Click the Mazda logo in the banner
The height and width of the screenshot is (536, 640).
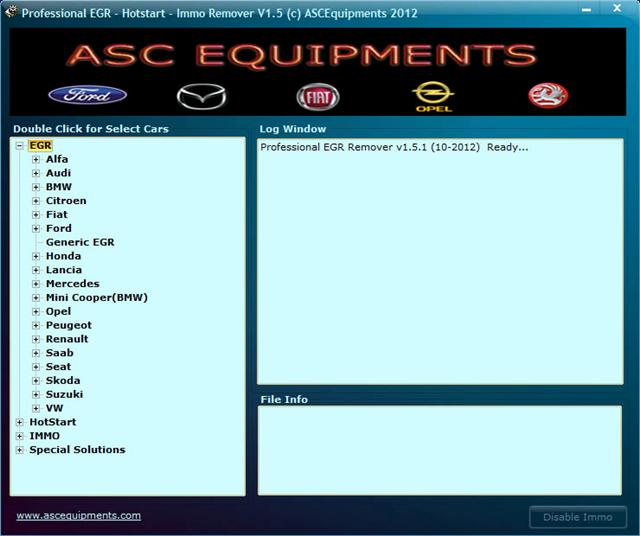click(x=201, y=97)
